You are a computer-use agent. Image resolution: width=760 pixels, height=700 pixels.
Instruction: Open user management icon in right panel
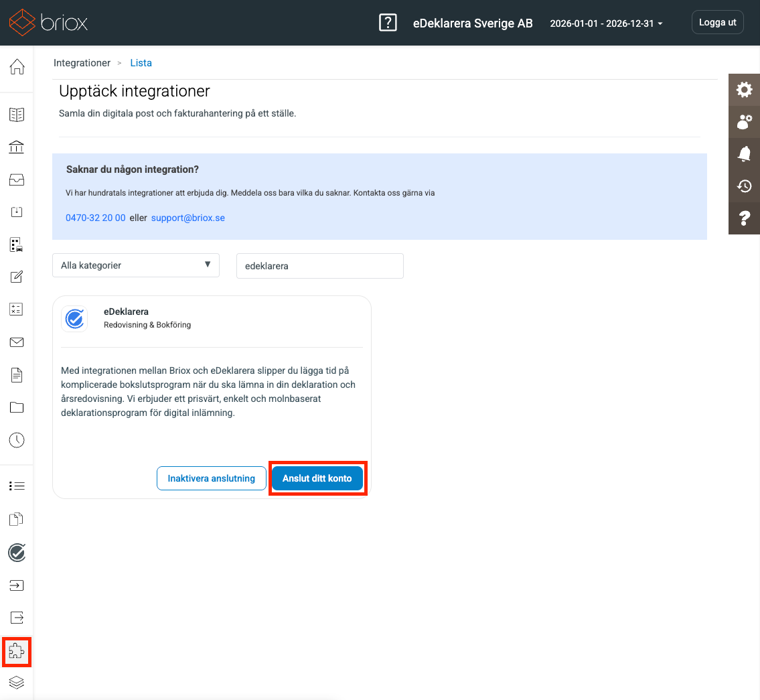(744, 122)
